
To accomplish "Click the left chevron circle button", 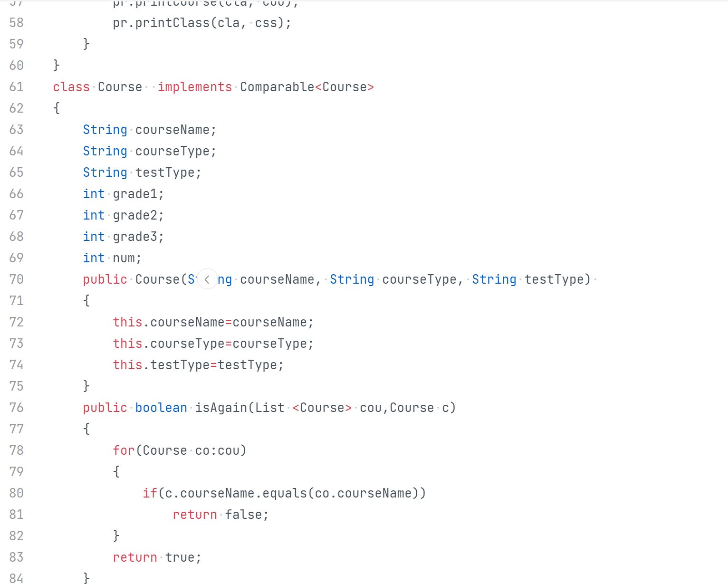I will click(207, 279).
